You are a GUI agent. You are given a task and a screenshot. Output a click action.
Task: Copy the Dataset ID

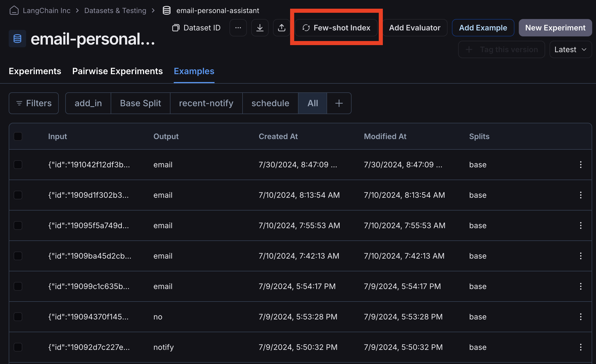(x=196, y=28)
